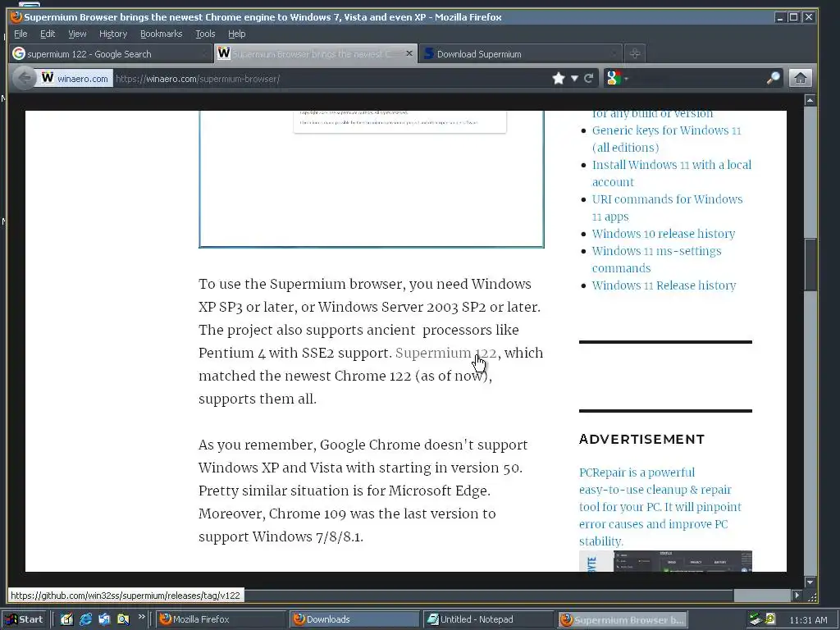Open the View menu
The height and width of the screenshot is (630, 840).
[77, 34]
